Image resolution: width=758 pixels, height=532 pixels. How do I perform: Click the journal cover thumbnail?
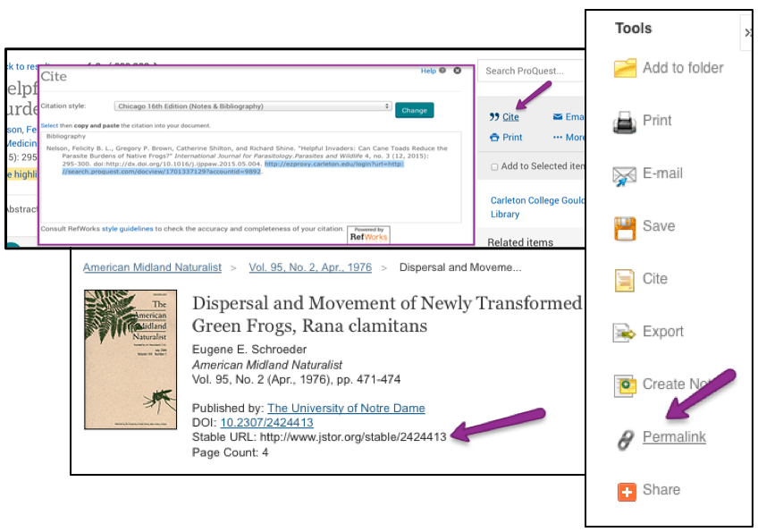(131, 359)
